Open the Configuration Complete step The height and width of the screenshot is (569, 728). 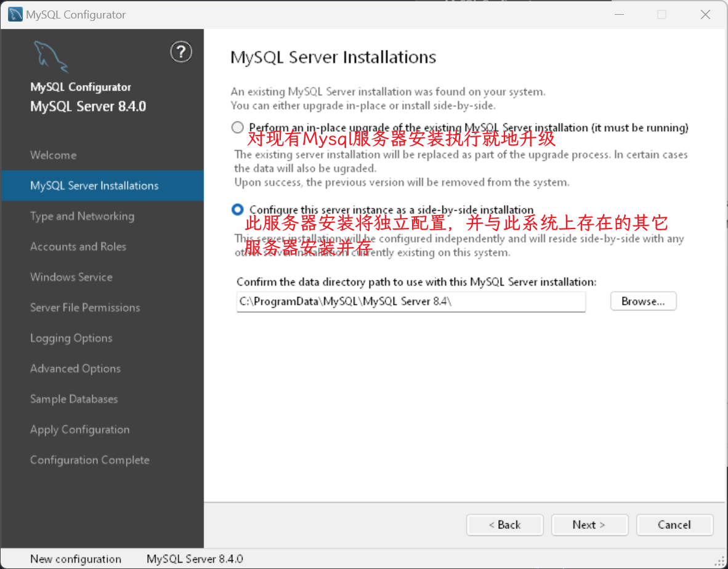[90, 460]
